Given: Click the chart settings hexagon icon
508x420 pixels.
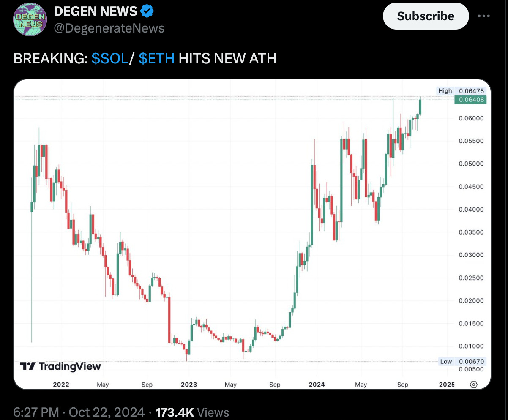Looking at the screenshot, I should click(x=473, y=384).
